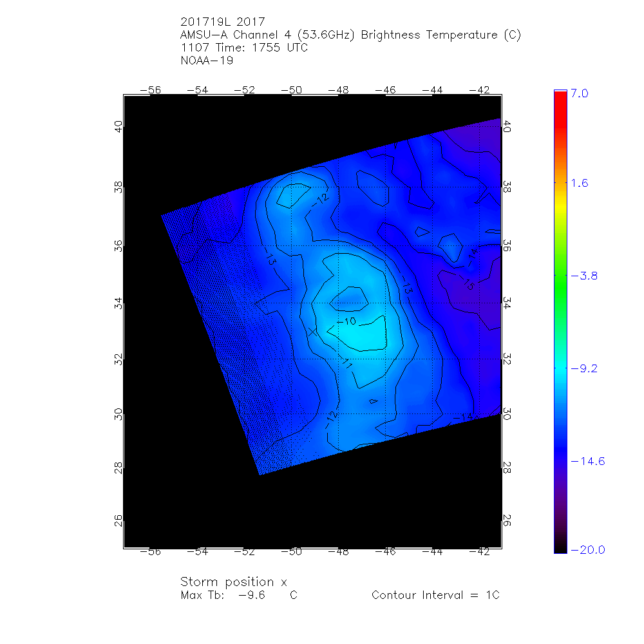
Task: Click the -48 longitude label on top axis
Action: click(339, 90)
